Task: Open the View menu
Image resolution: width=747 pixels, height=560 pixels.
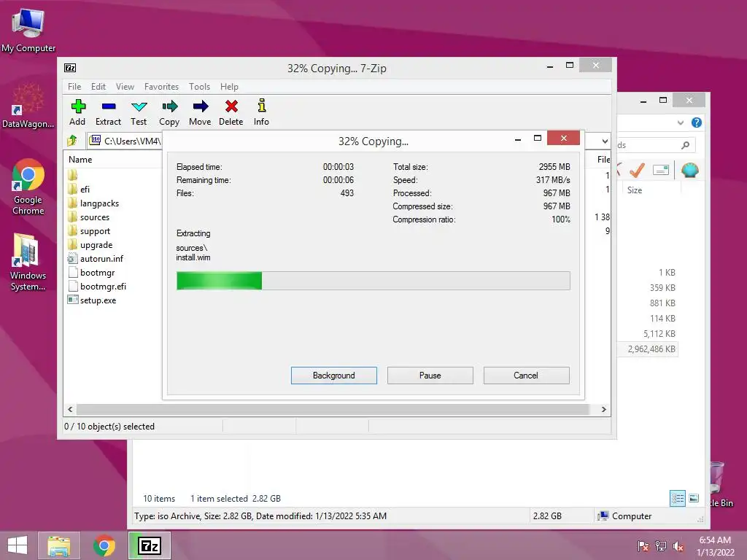Action: pyautogui.click(x=125, y=87)
